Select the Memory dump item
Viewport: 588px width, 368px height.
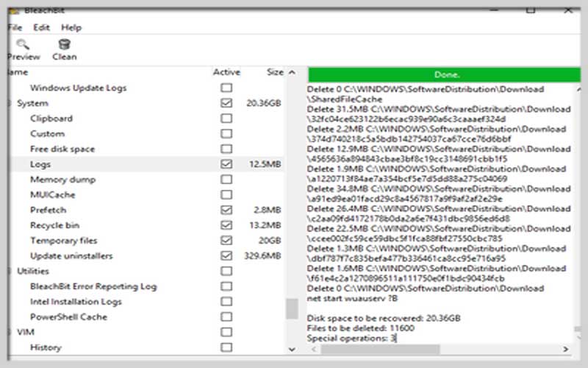[x=62, y=180]
